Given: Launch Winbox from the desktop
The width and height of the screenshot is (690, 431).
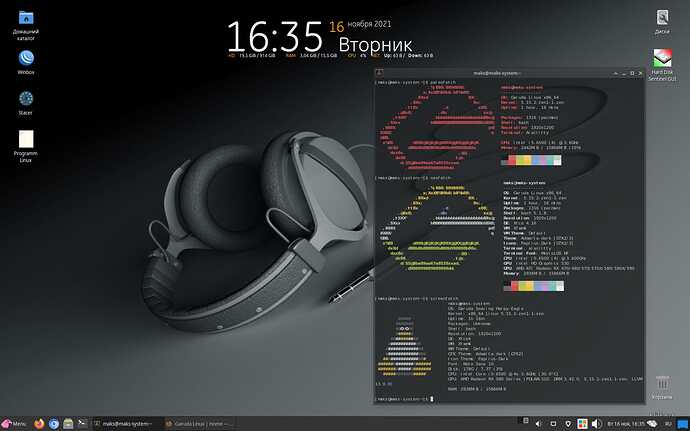Looking at the screenshot, I should (26, 62).
